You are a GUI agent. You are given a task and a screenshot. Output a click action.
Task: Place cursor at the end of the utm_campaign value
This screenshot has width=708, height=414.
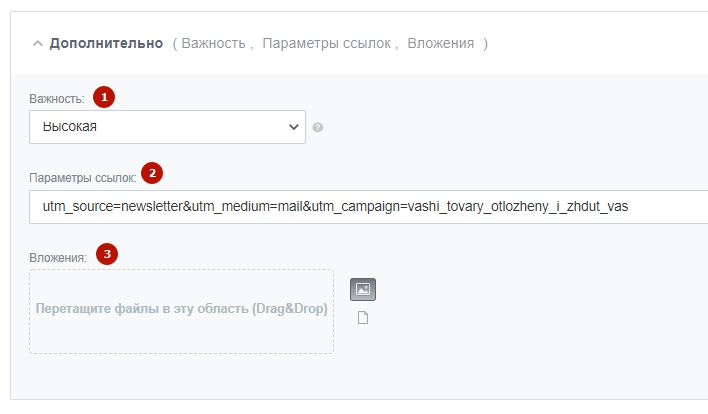pos(629,207)
